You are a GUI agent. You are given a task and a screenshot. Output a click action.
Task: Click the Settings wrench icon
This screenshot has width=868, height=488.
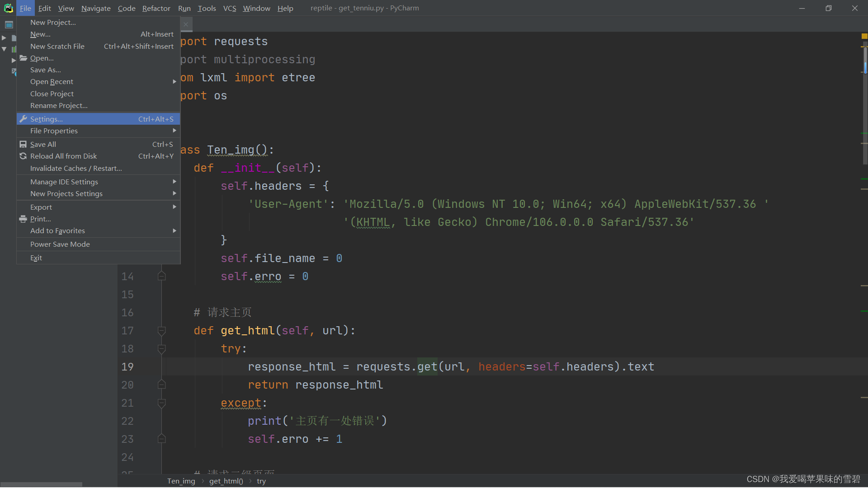tap(24, 119)
